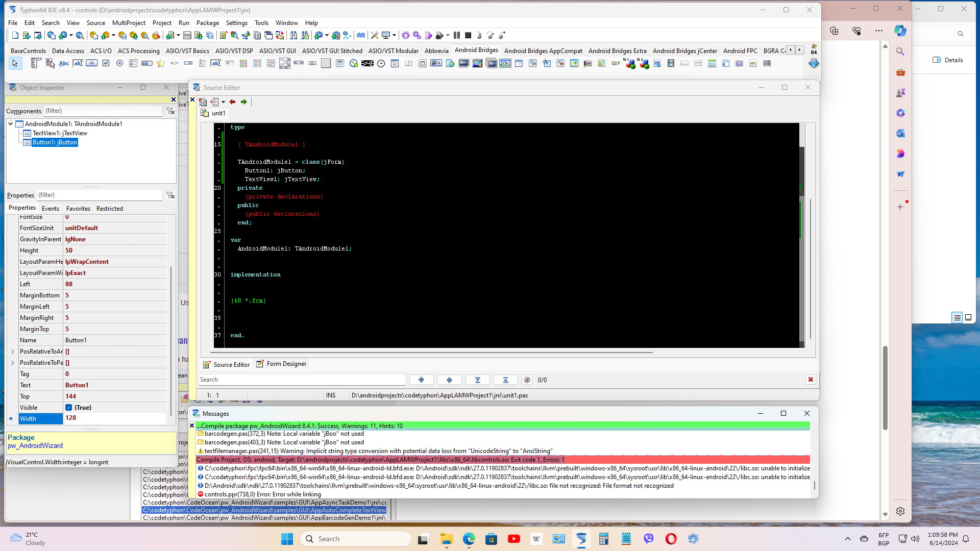Open the Package menu
980x551 pixels.
coord(207,23)
